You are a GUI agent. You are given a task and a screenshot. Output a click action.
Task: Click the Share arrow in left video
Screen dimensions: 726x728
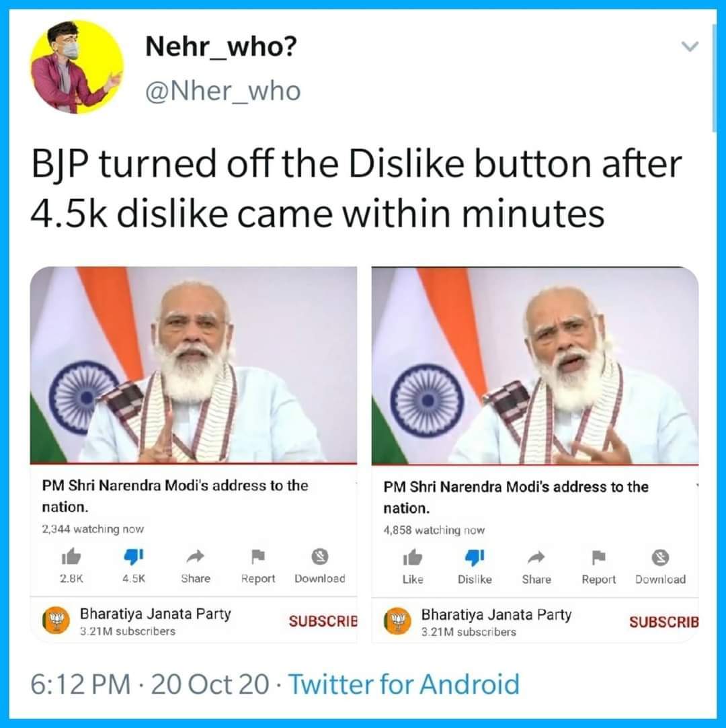[195, 557]
